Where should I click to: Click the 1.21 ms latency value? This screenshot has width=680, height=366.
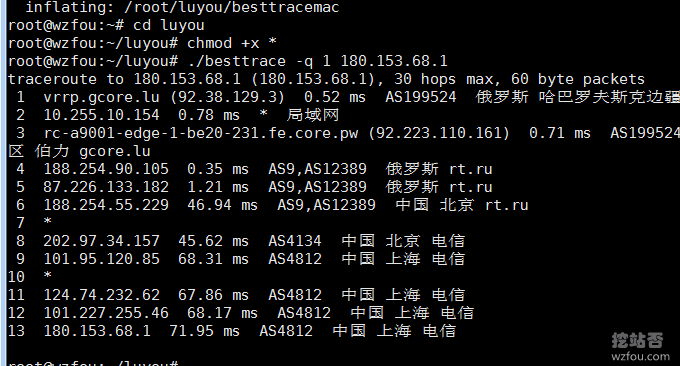218,187
